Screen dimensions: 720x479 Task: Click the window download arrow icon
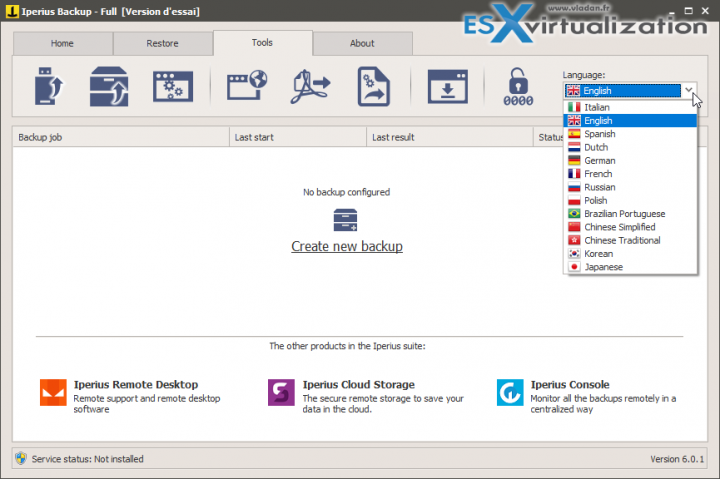(x=448, y=86)
